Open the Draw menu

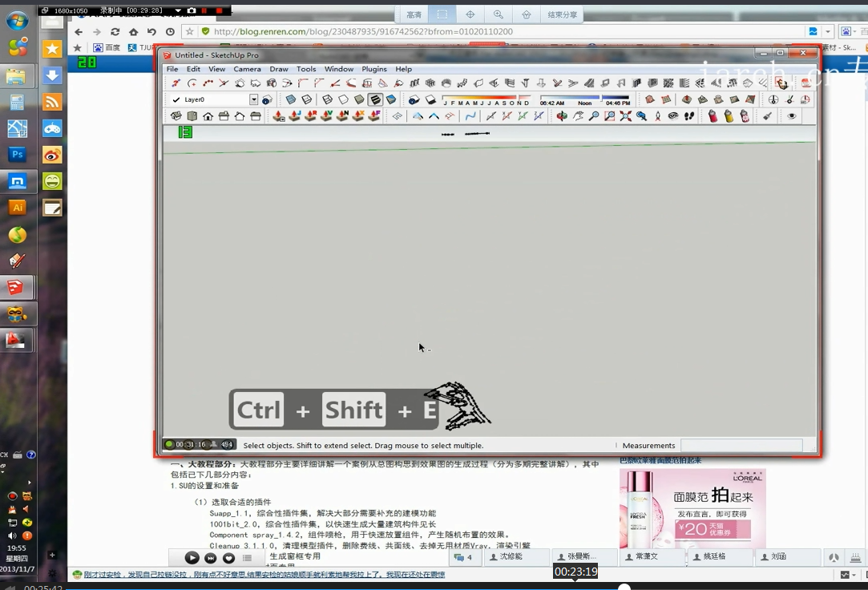pos(278,69)
